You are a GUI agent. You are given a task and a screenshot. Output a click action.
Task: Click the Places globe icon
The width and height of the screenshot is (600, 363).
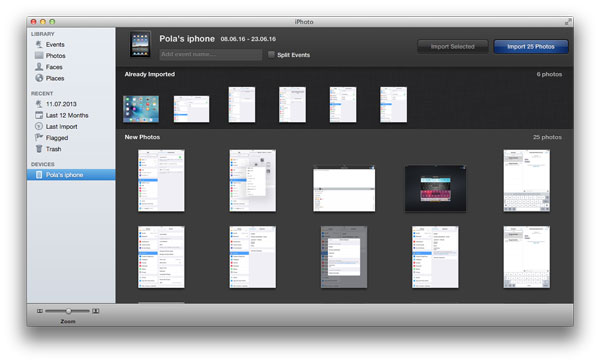coord(39,78)
